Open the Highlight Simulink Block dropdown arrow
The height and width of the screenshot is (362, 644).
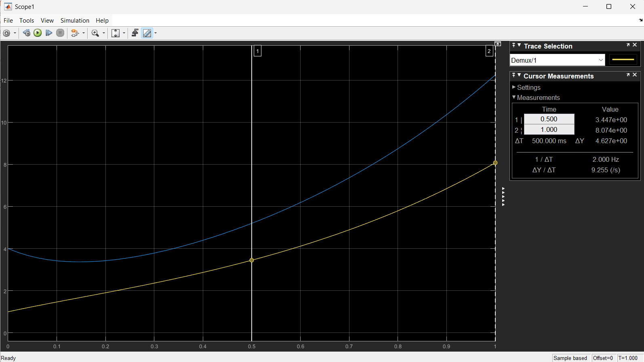coord(84,33)
